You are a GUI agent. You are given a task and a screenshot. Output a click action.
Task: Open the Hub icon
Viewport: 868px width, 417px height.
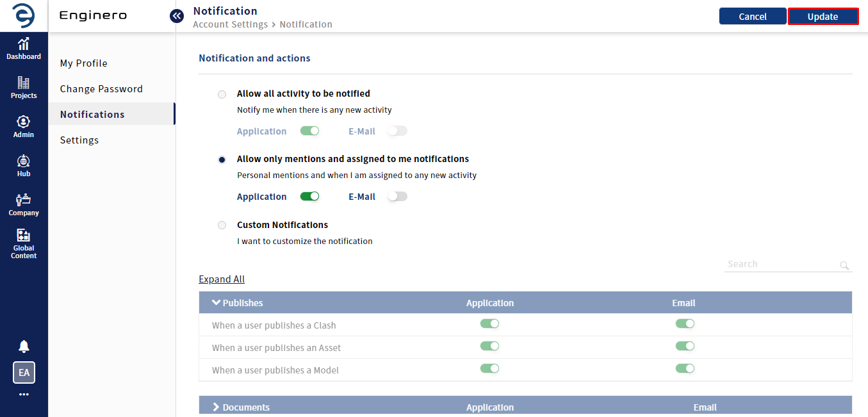(x=24, y=162)
